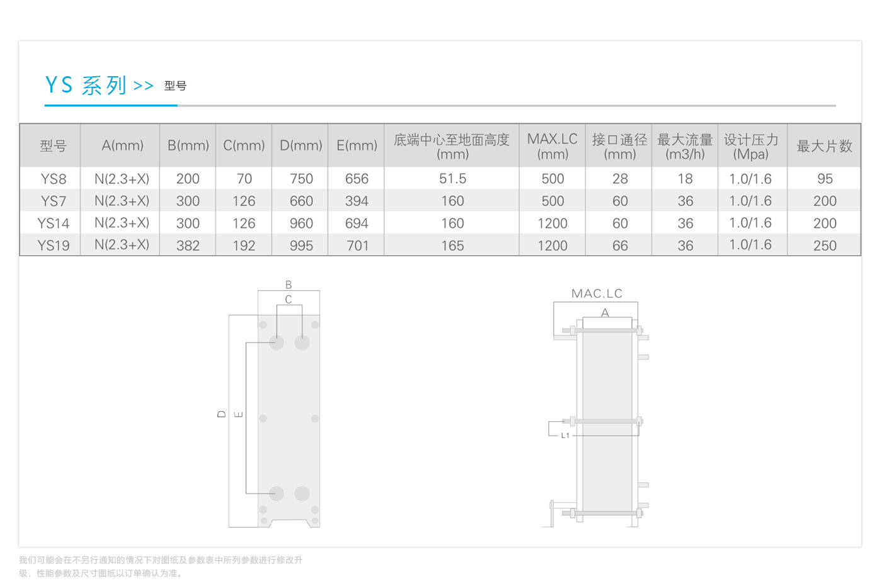
Task: Click the double chevron after YS 系列
Action: click(143, 86)
